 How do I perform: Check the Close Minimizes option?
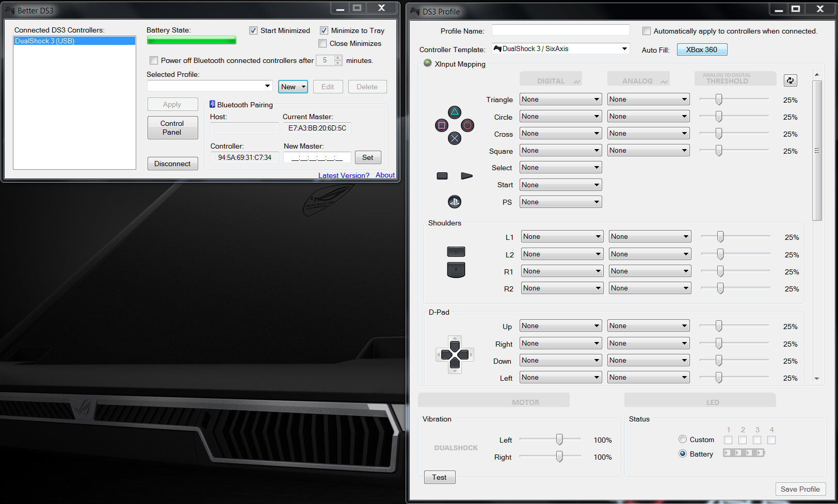[323, 43]
